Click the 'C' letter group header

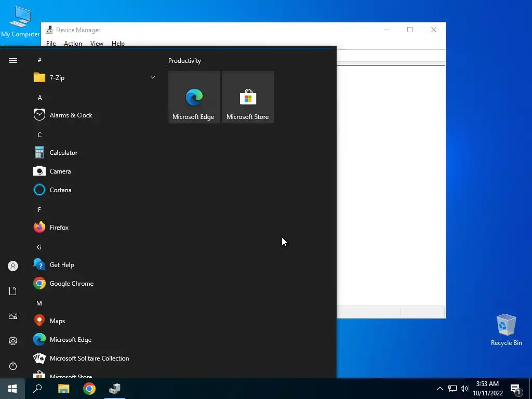[x=39, y=135]
